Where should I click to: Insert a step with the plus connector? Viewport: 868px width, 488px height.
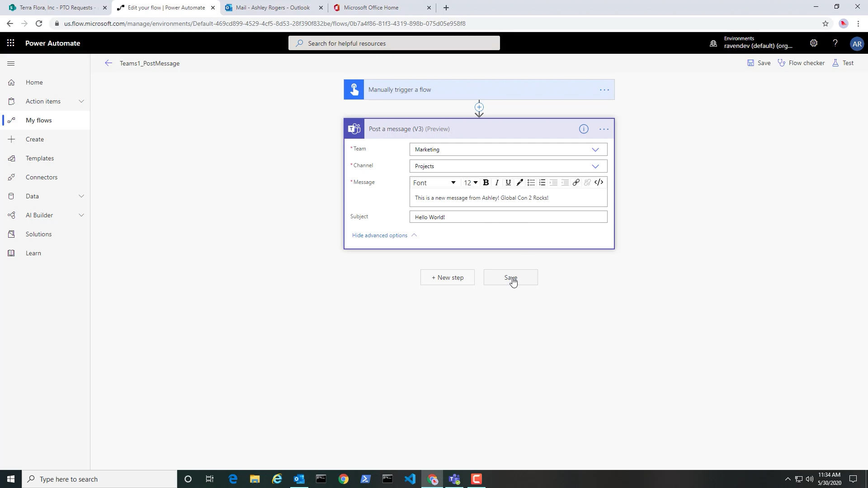[x=479, y=107]
